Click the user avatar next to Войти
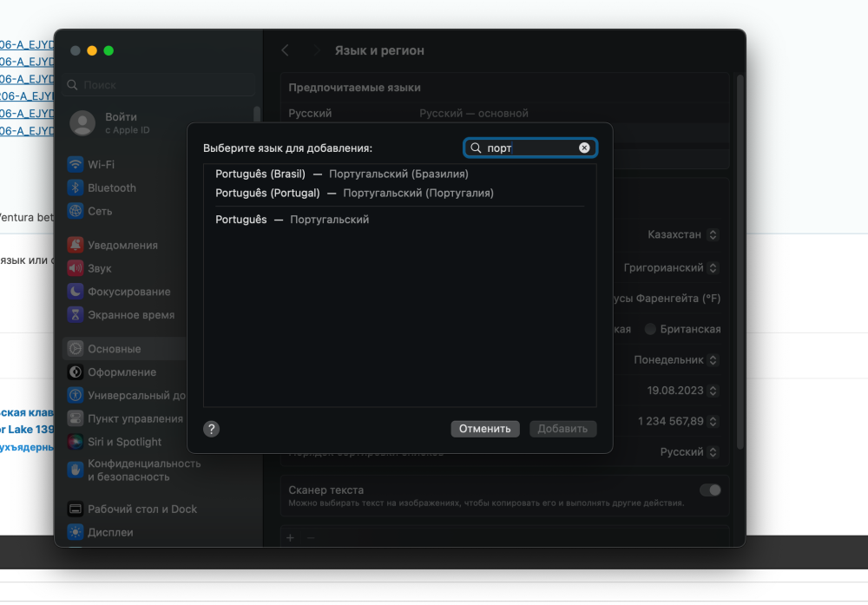 82,123
